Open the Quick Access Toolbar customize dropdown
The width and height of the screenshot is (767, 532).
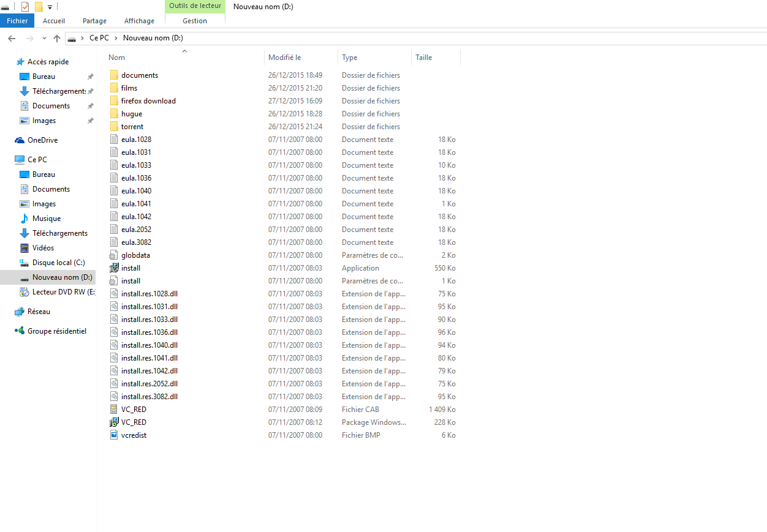(x=50, y=7)
